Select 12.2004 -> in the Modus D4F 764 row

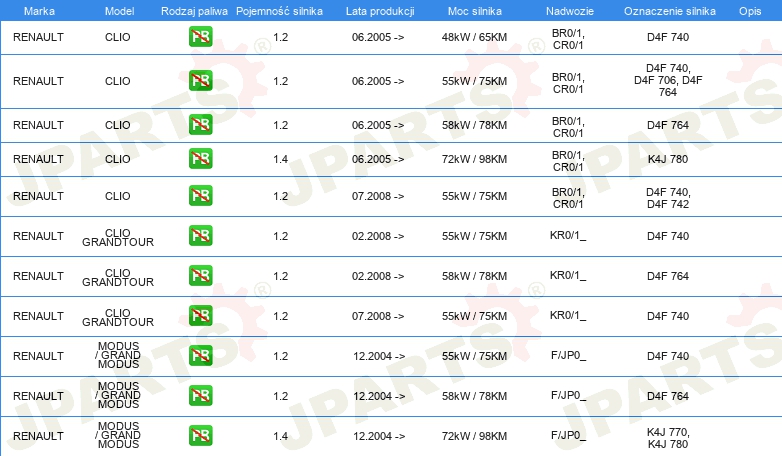[379, 396]
